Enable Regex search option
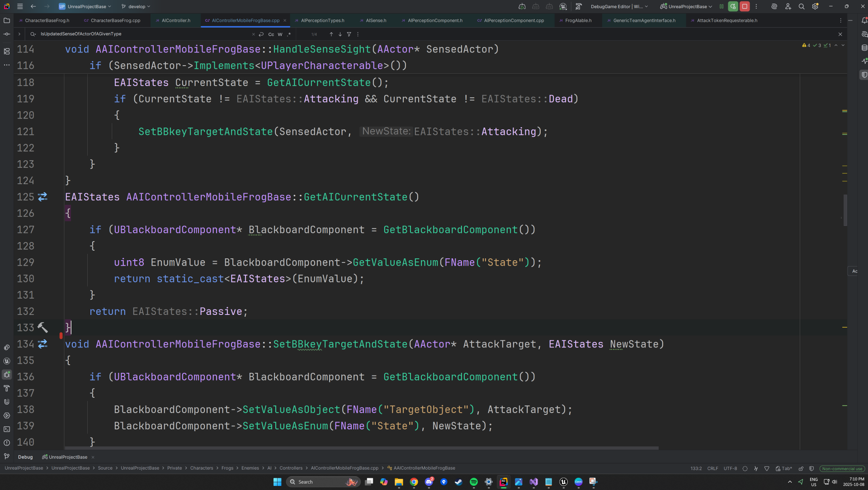The height and width of the screenshot is (490, 868). pos(289,34)
